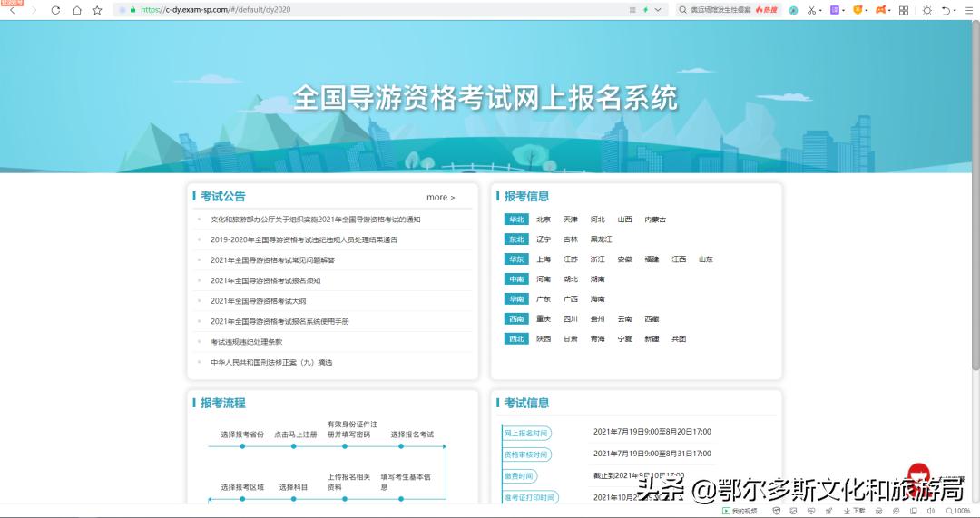Screen dimensions: 980x518
Task: Click the heart-monitor icon in the status bar
Action: 811,511
